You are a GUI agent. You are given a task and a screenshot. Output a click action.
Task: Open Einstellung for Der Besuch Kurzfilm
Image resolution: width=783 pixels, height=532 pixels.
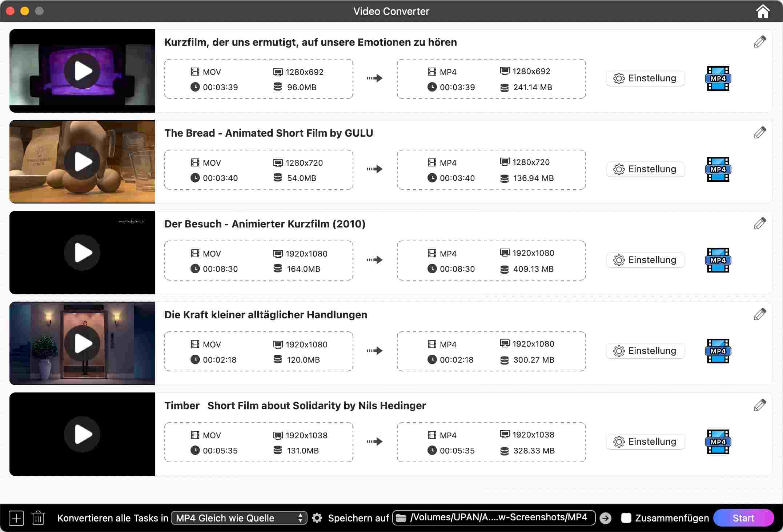[645, 260]
